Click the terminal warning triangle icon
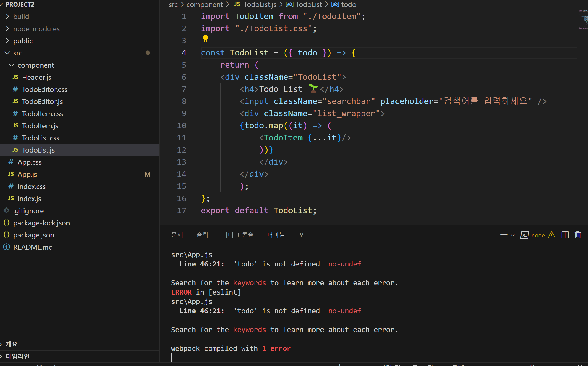Viewport: 588px width, 366px height. 552,235
